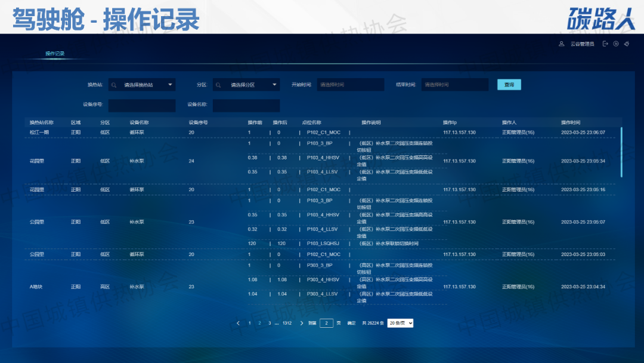644x363 pixels.
Task: Click search icon in 分区 selector
Action: pyautogui.click(x=218, y=85)
